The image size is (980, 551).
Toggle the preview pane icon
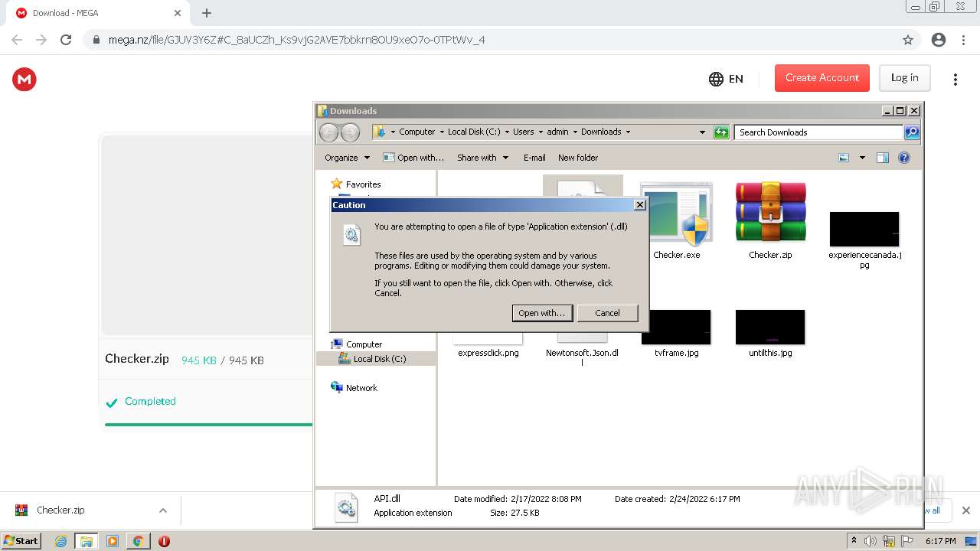pyautogui.click(x=883, y=158)
